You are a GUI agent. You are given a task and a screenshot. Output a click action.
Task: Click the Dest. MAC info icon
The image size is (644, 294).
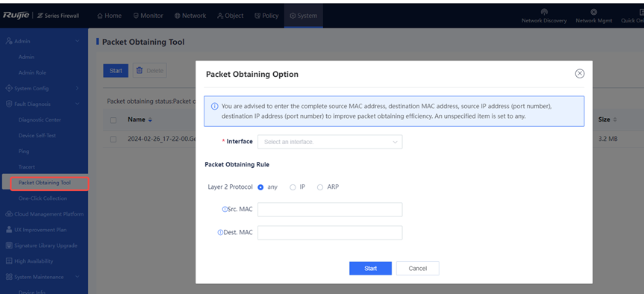[220, 232]
